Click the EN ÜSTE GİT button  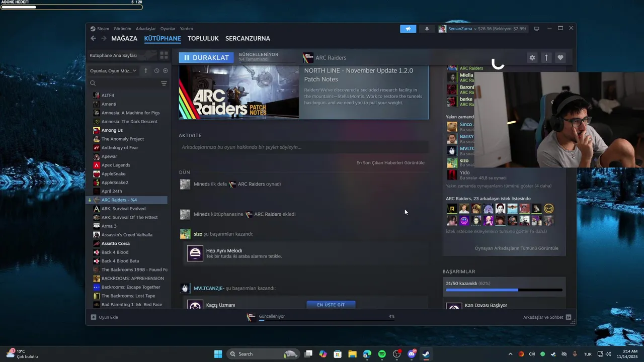pyautogui.click(x=331, y=305)
